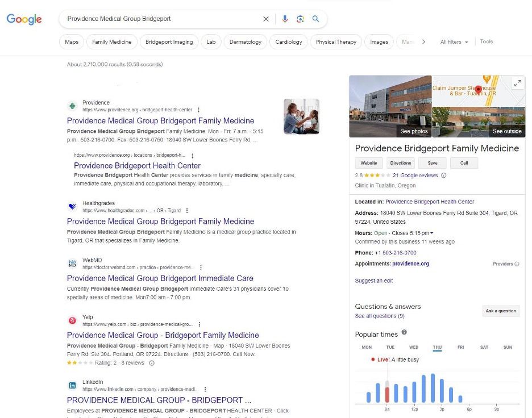Clear the search box with the X icon
Viewport: 532px width, 418px height.
[266, 19]
